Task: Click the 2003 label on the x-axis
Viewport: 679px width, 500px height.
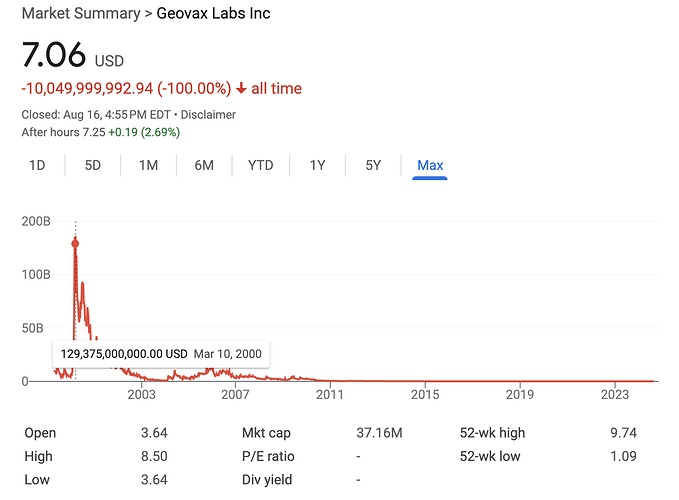Action: [142, 396]
